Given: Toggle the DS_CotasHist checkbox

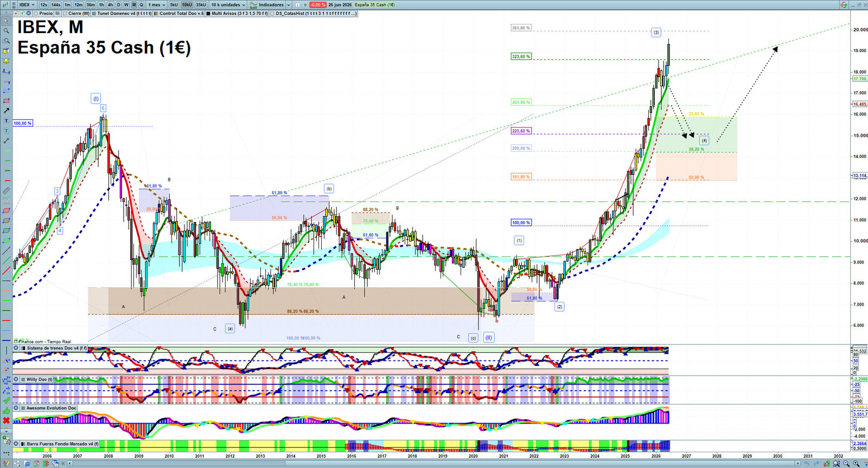Looking at the screenshot, I should (272, 13).
